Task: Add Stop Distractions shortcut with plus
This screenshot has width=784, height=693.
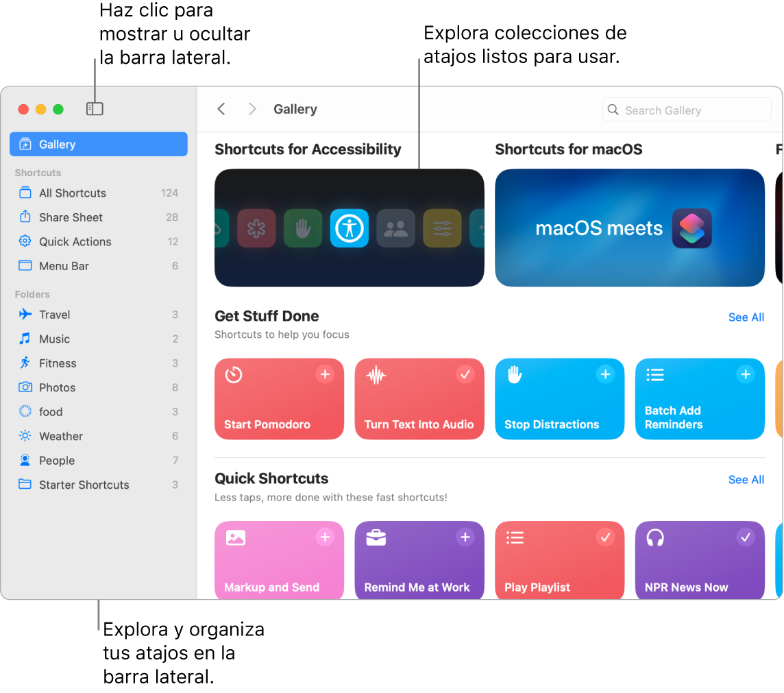Action: pos(606,374)
